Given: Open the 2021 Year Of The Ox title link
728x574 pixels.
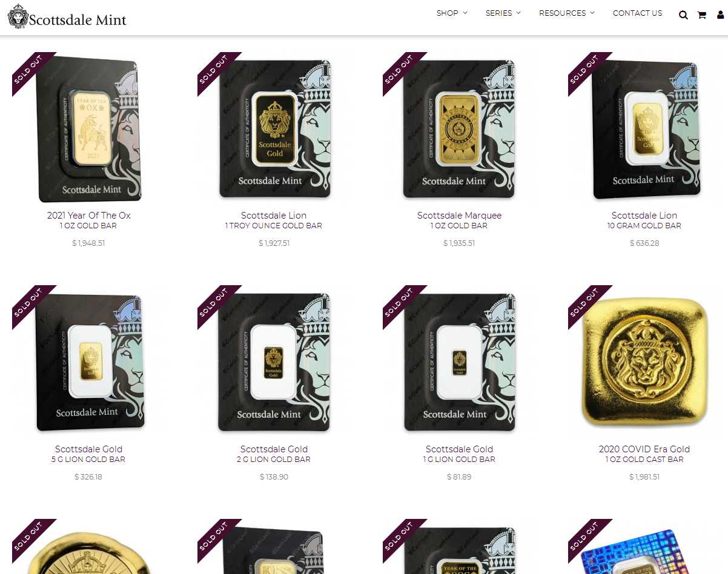Looking at the screenshot, I should tap(89, 215).
